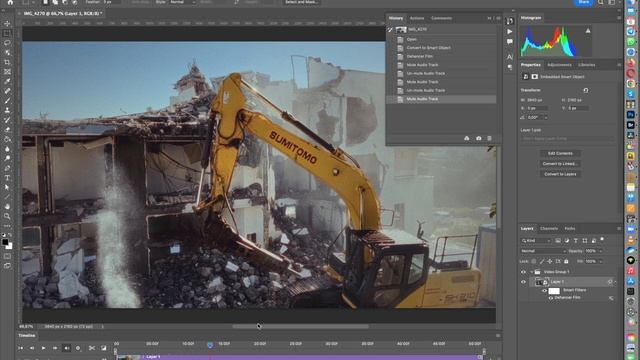640x360 pixels.
Task: Toggle visibility of Video Group 1
Action: [x=523, y=272]
